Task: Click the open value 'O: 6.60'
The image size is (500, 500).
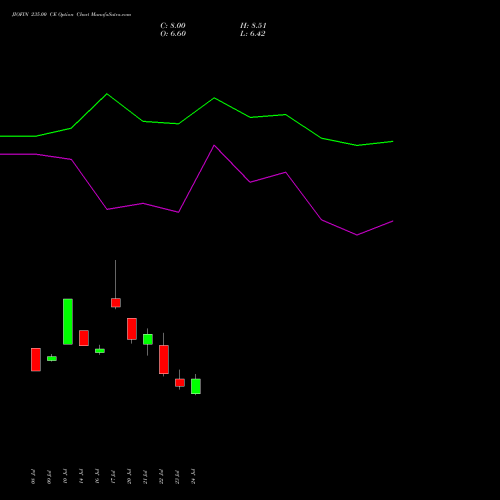Action: pos(173,34)
